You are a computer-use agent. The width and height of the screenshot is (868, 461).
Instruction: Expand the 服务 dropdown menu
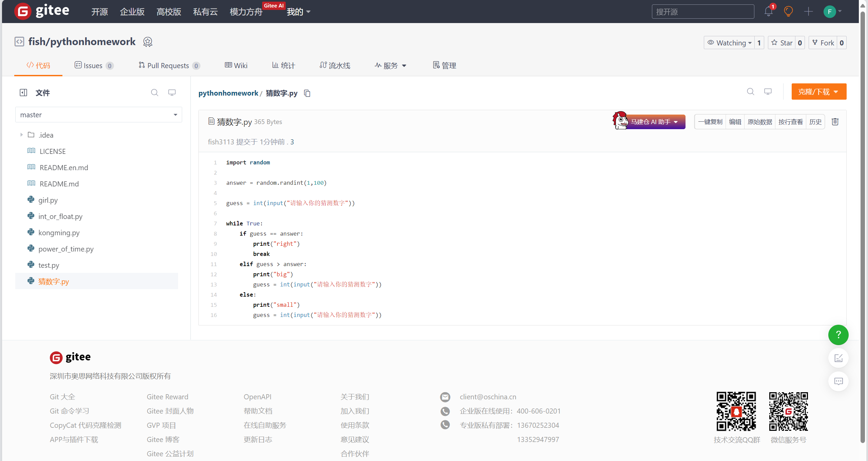tap(390, 65)
